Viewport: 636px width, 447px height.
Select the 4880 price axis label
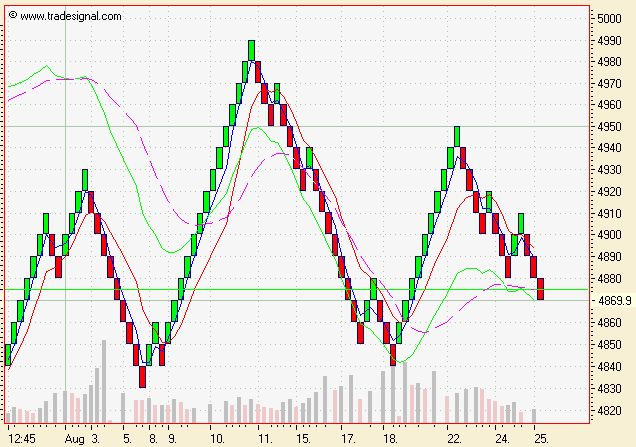(609, 279)
